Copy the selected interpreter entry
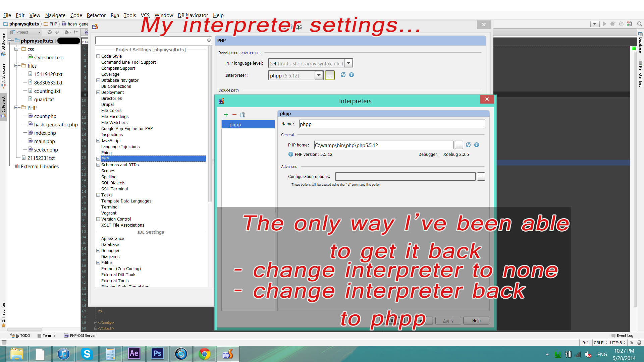The width and height of the screenshot is (644, 362). click(x=243, y=115)
